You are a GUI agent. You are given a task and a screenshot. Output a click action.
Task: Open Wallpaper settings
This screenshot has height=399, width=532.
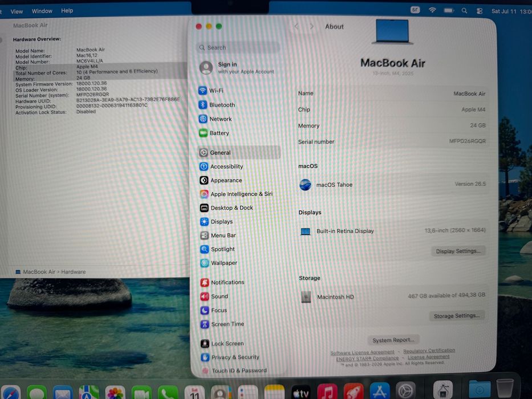219,263
